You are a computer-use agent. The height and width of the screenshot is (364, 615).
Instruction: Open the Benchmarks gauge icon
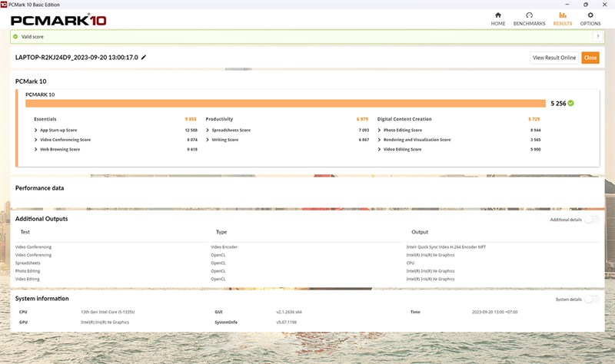529,15
